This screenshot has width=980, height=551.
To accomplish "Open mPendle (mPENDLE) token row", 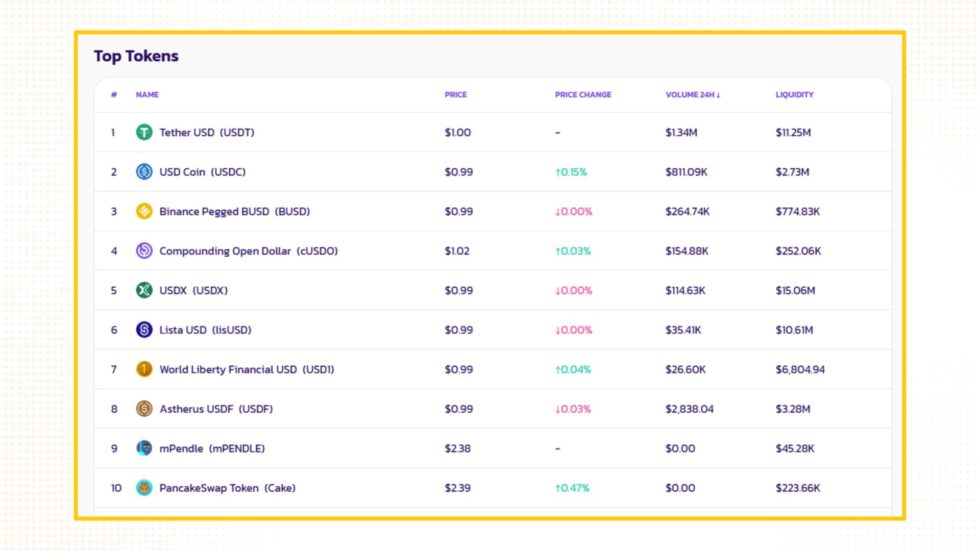I will 212,448.
